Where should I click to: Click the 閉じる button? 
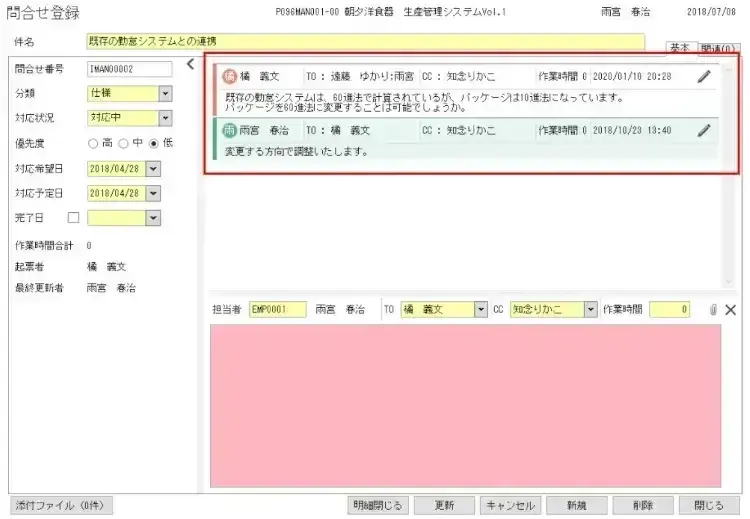[709, 505]
